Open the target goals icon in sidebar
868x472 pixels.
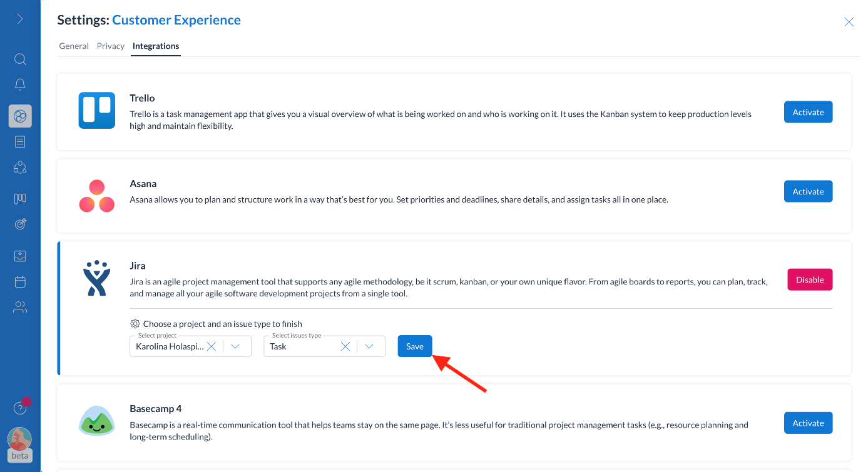[20, 224]
